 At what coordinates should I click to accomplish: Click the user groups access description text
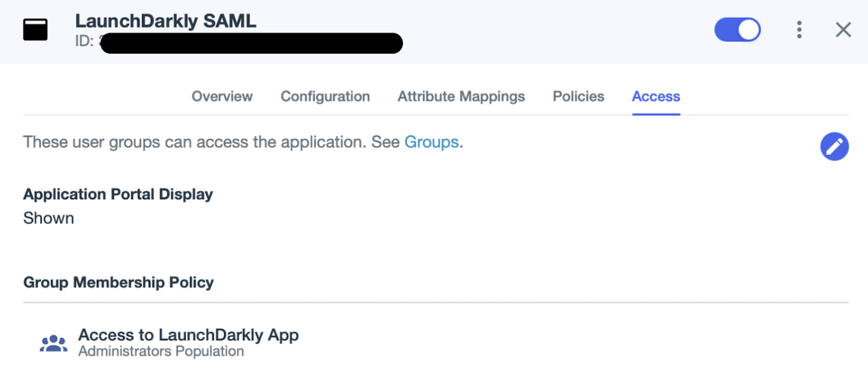pyautogui.click(x=196, y=142)
